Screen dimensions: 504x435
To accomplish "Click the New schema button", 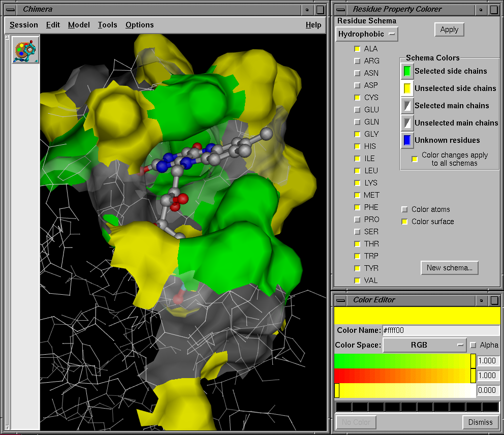I will [449, 268].
